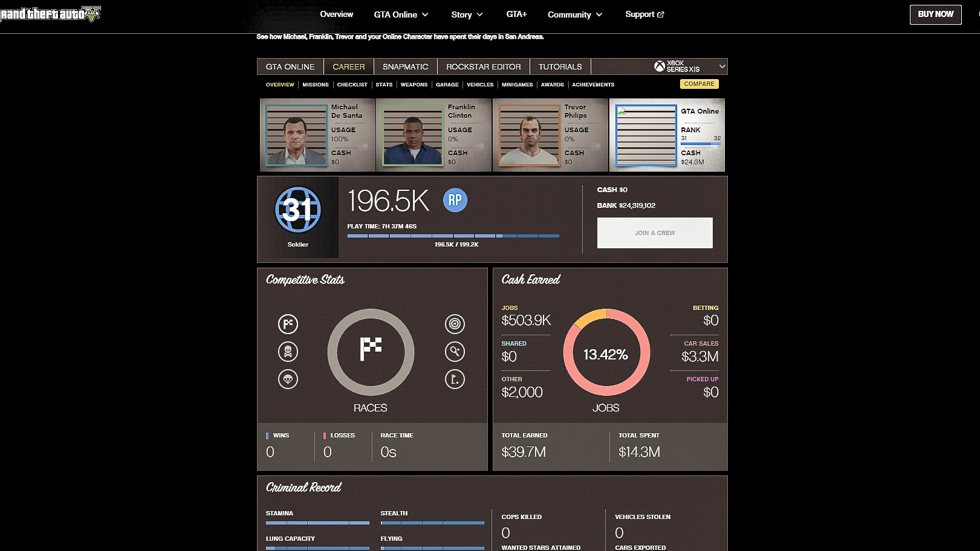980x551 pixels.
Task: Select the Golf flag icon
Action: click(455, 379)
